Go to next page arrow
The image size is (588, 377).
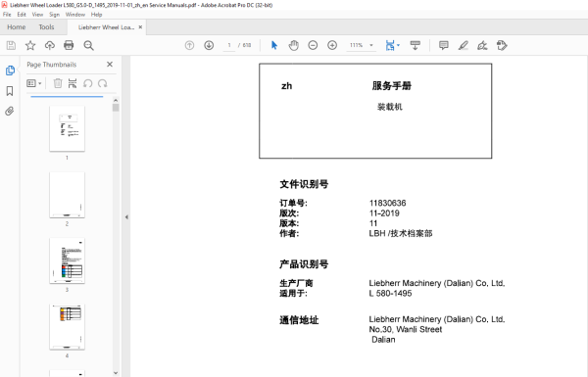[x=209, y=45]
